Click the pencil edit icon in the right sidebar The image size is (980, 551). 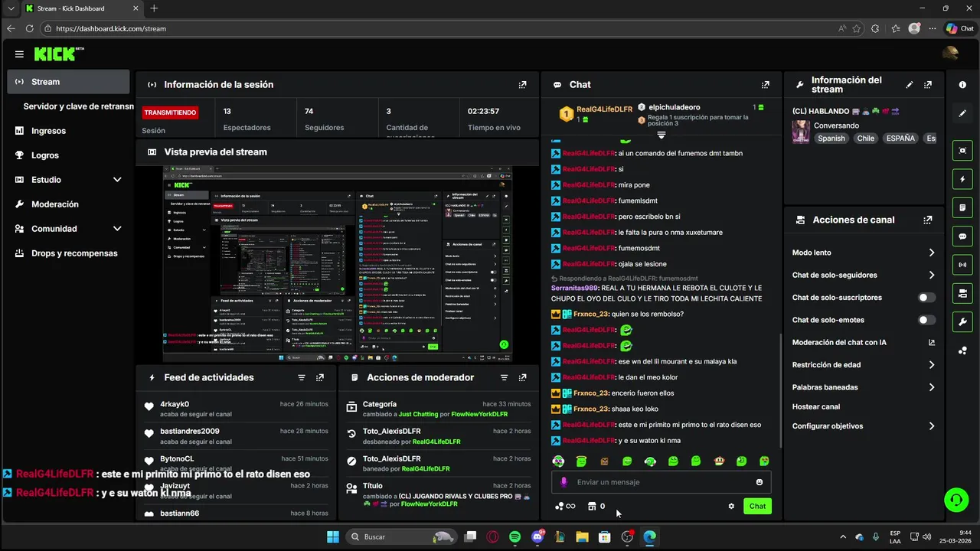[962, 113]
